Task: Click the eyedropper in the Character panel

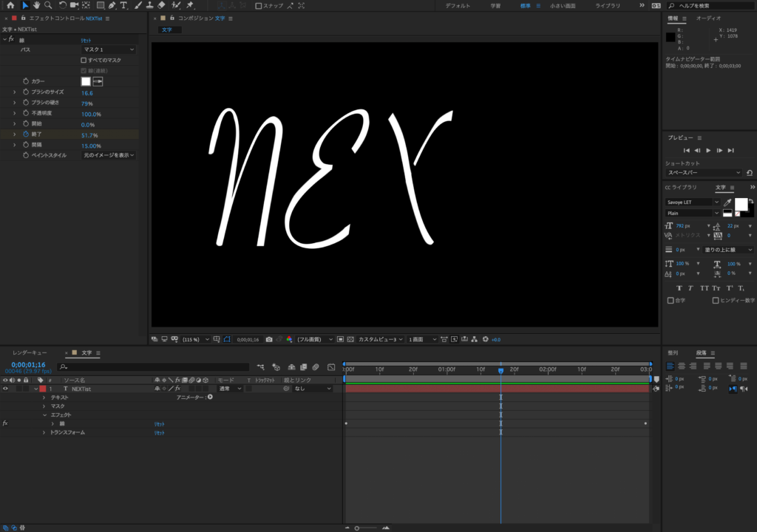Action: 727,202
